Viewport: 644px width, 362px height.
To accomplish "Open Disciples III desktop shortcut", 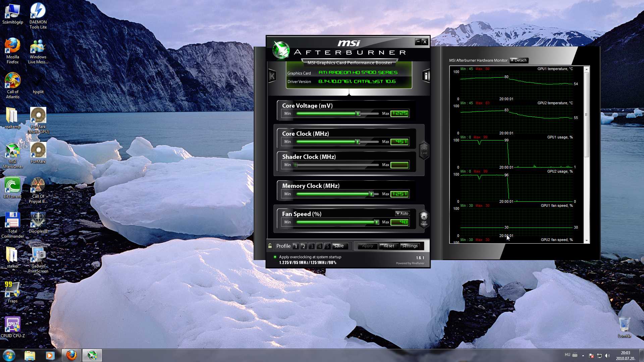I will (x=38, y=223).
